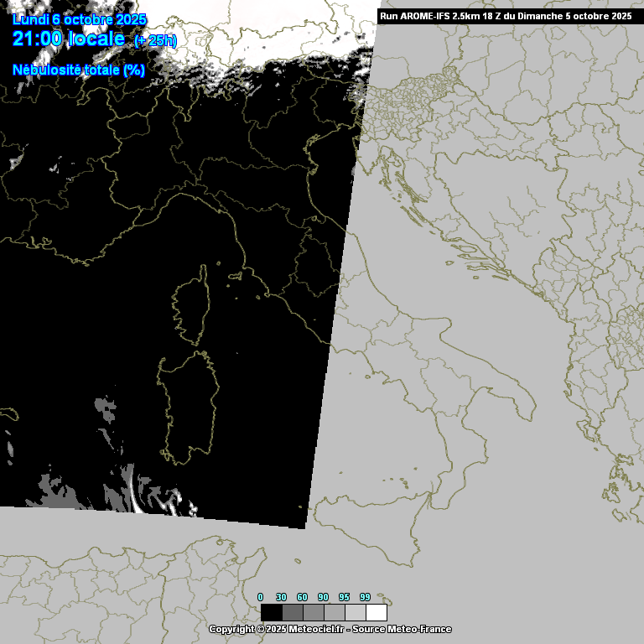Click on Sicily at the bottom of the map

[369, 537]
